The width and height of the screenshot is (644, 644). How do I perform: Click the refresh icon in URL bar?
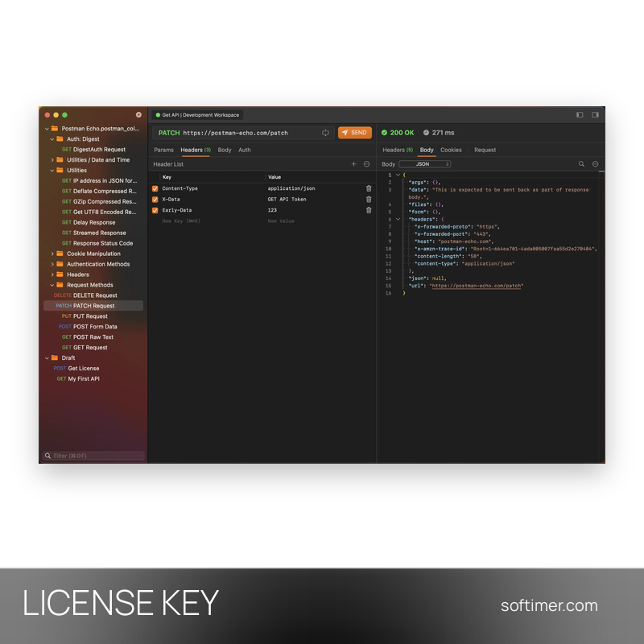click(325, 133)
